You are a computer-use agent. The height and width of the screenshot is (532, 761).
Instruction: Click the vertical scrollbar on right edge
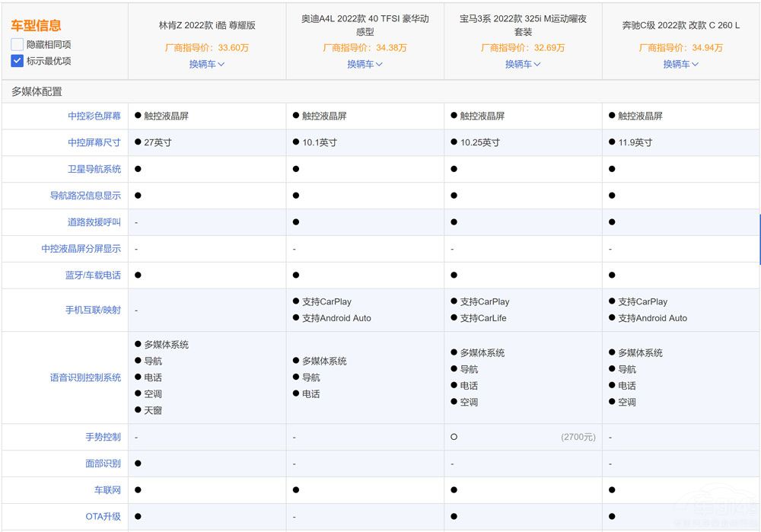pyautogui.click(x=759, y=239)
